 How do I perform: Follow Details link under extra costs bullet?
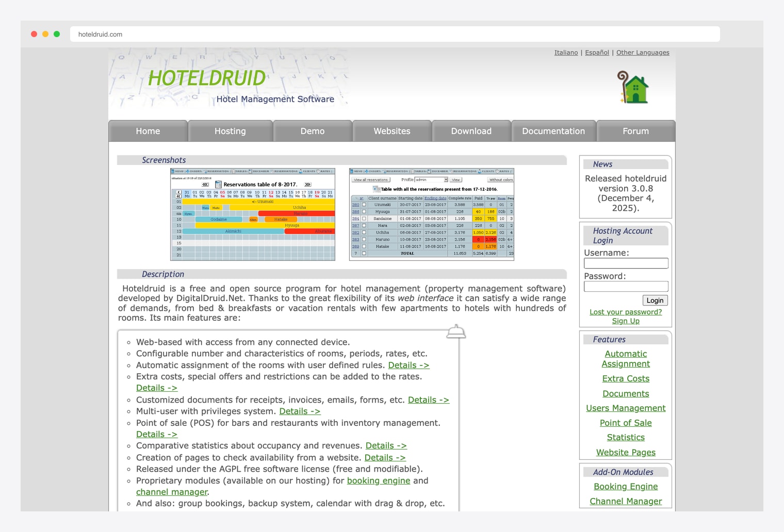click(157, 388)
